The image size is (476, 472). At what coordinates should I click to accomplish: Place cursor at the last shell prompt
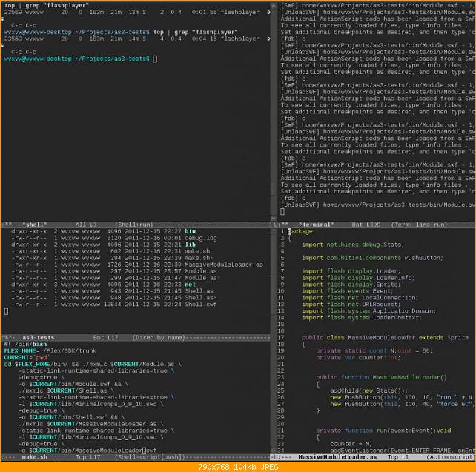pos(155,59)
